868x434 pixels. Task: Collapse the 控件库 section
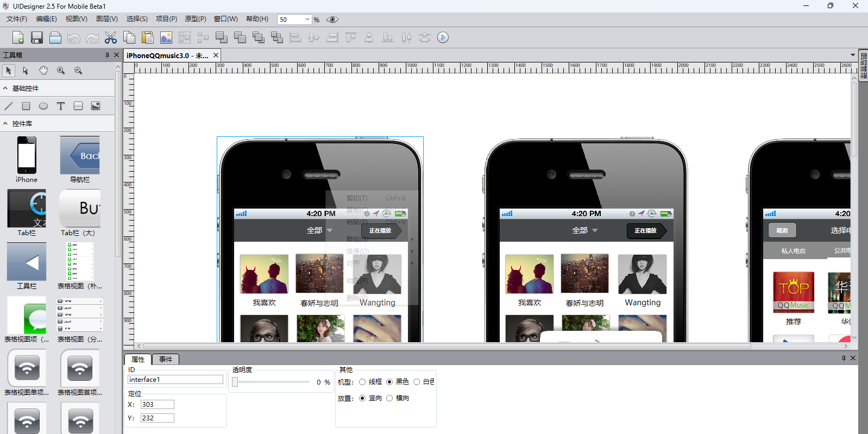(x=5, y=123)
